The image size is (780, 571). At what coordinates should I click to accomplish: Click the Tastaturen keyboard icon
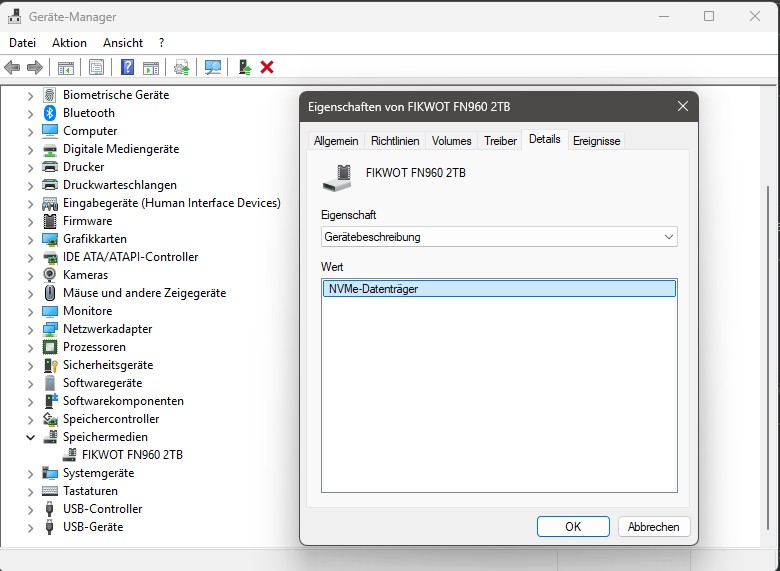click(x=50, y=491)
